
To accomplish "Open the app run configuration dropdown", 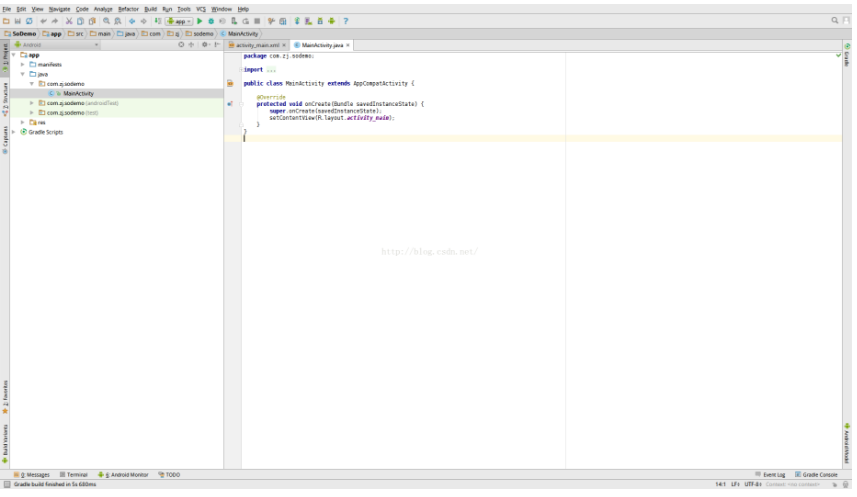I will coord(179,21).
